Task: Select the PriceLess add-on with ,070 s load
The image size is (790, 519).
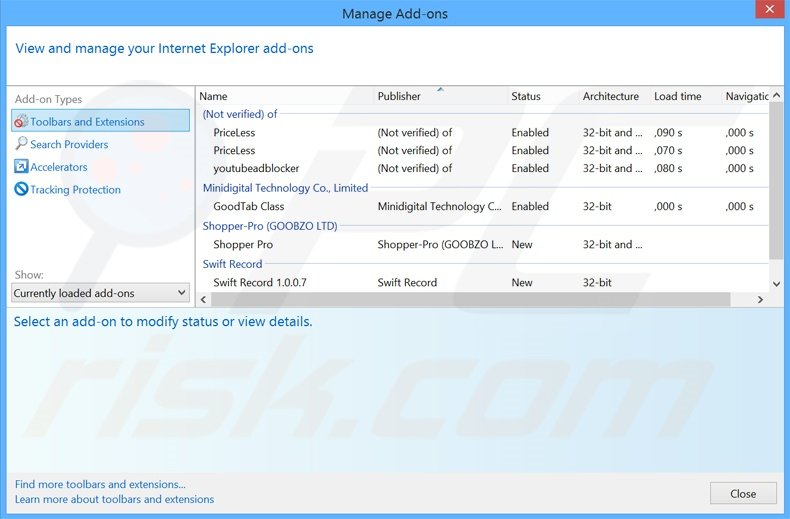Action: point(483,150)
